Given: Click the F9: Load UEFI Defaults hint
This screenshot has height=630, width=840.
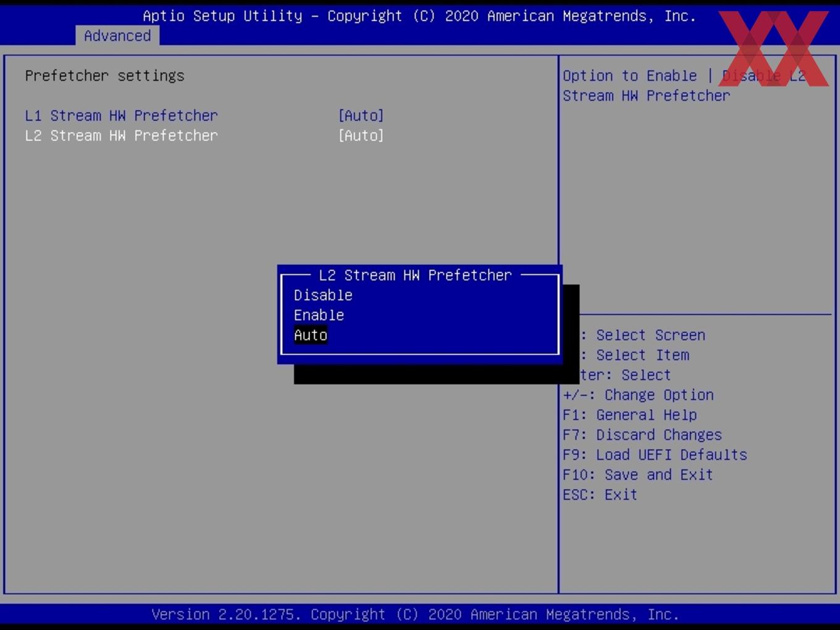Looking at the screenshot, I should (655, 455).
